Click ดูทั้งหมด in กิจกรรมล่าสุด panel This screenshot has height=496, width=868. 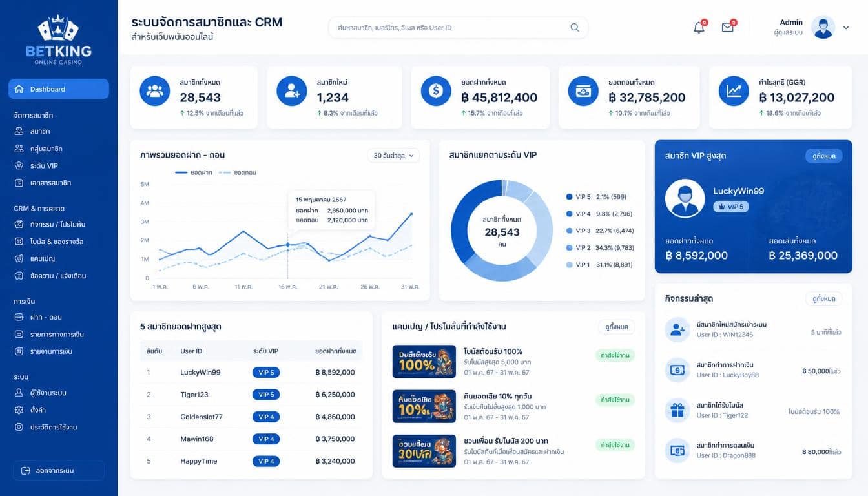click(x=823, y=299)
